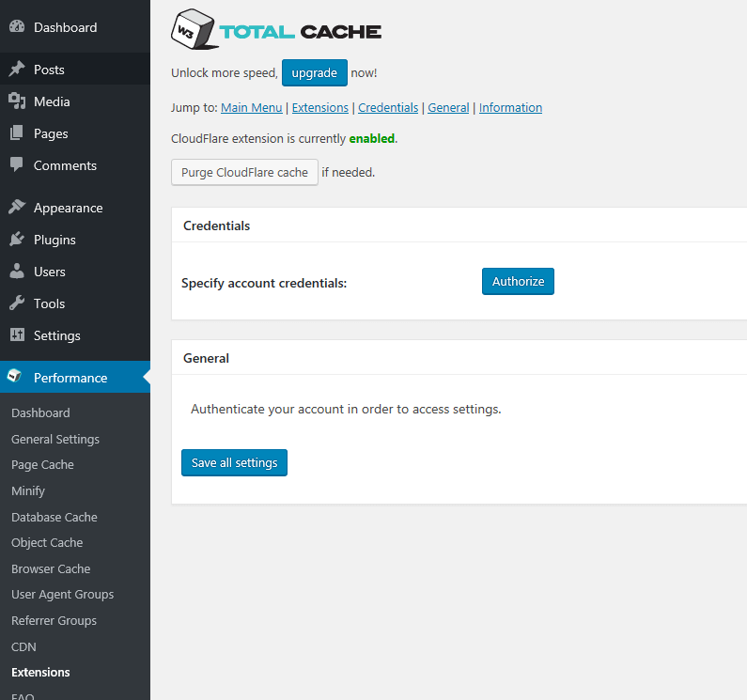Click the Authorize button

coord(518,281)
